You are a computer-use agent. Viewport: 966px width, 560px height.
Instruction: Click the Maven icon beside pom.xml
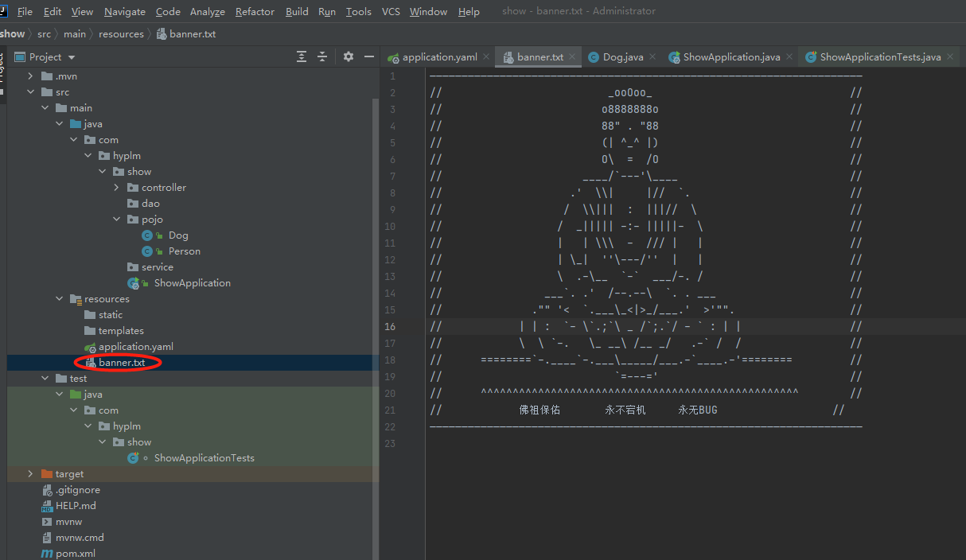[47, 552]
